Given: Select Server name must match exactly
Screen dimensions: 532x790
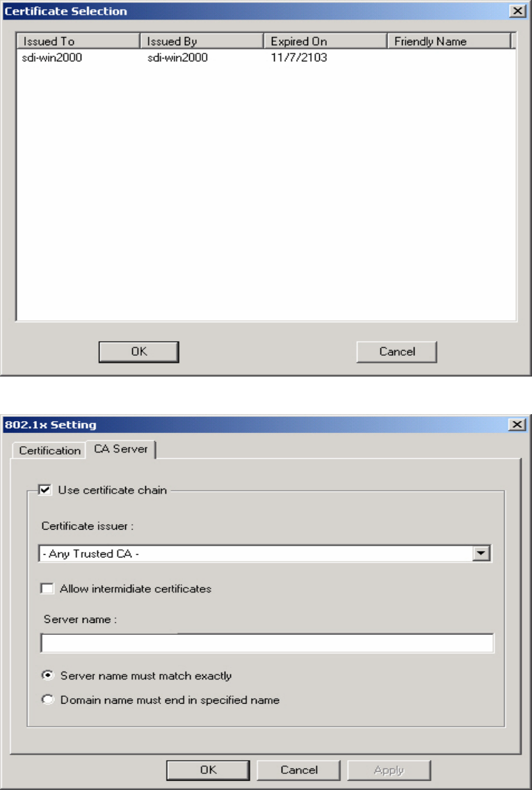Looking at the screenshot, I should pos(48,675).
